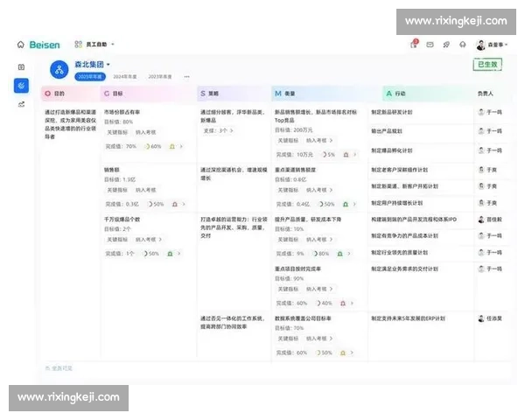Click bell icon on 提升产品质量 card
This screenshot has width=525, height=420.
tap(339, 254)
